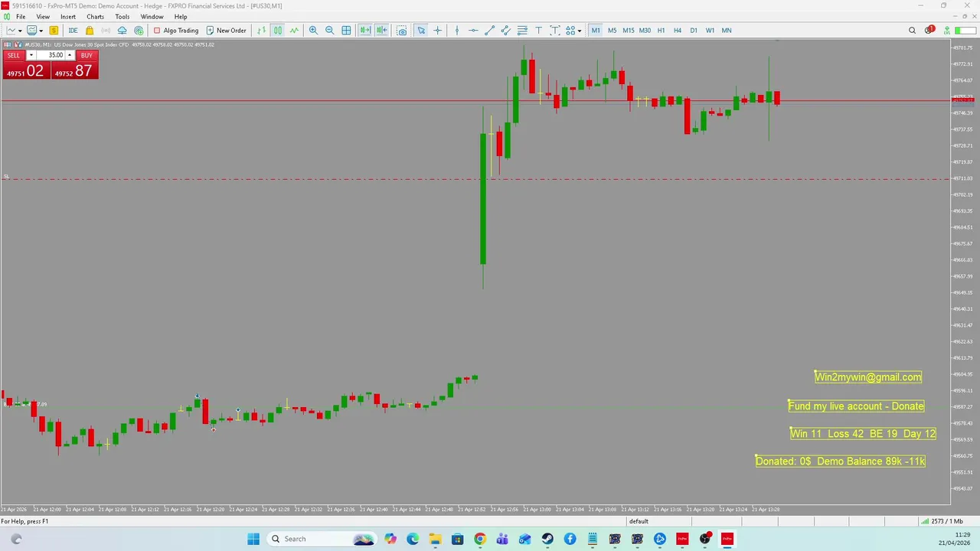
Task: Select the text label tool
Action: coord(554,31)
